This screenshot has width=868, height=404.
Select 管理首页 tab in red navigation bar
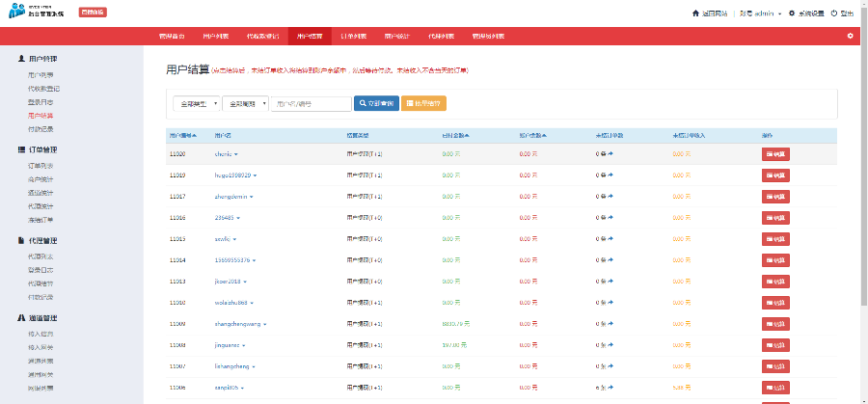point(171,36)
